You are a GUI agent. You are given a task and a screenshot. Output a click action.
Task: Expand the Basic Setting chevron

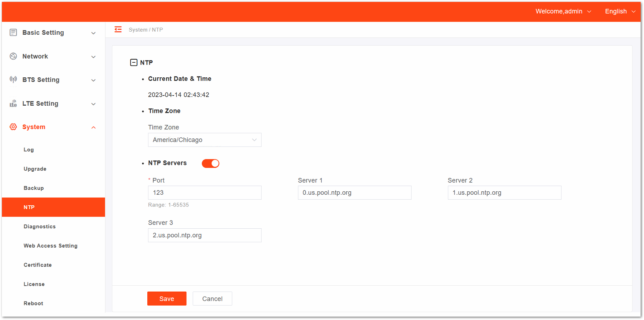(93, 33)
